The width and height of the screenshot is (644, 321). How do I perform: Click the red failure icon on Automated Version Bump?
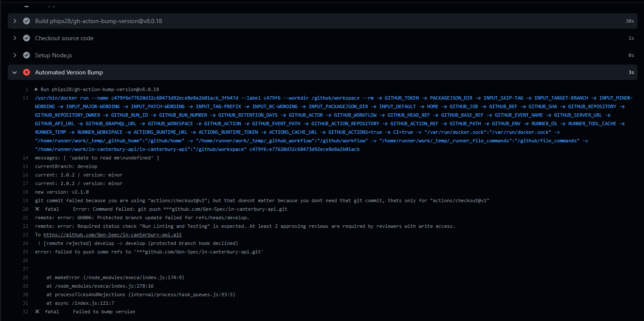27,72
